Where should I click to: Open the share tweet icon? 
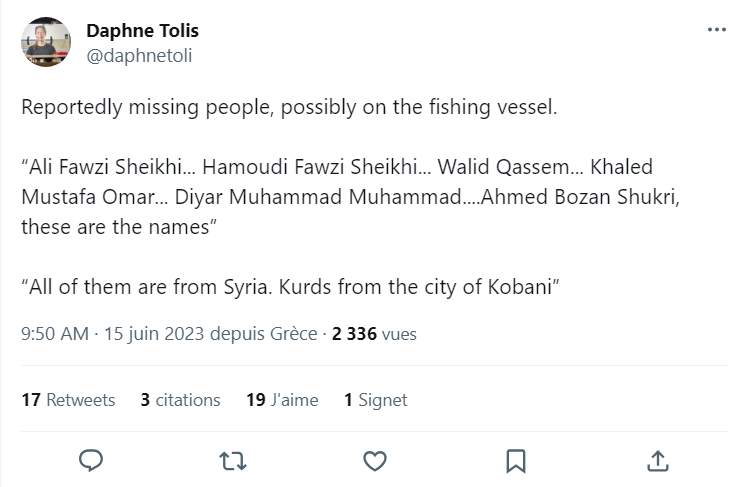(x=658, y=460)
